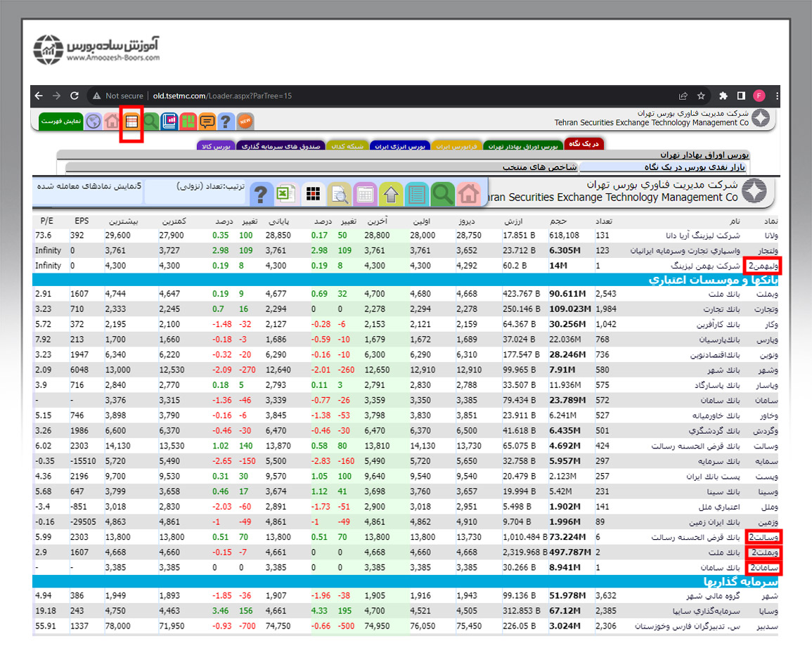Click the red-green market map icon
The width and height of the screenshot is (812, 653).
188,122
